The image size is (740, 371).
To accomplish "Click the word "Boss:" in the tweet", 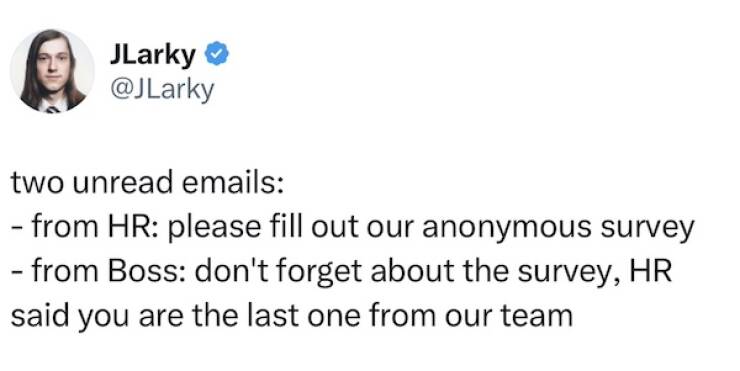I will click(141, 271).
